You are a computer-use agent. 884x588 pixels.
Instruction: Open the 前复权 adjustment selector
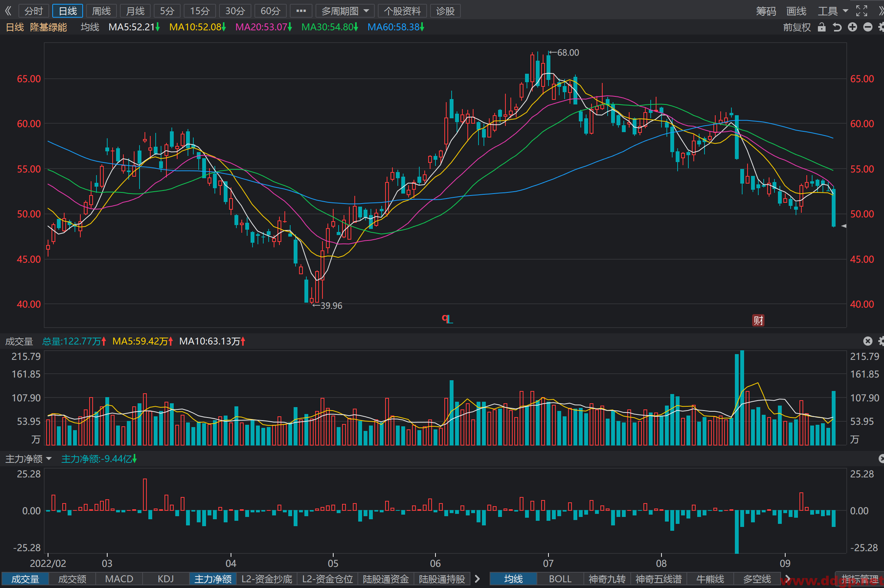(x=797, y=27)
